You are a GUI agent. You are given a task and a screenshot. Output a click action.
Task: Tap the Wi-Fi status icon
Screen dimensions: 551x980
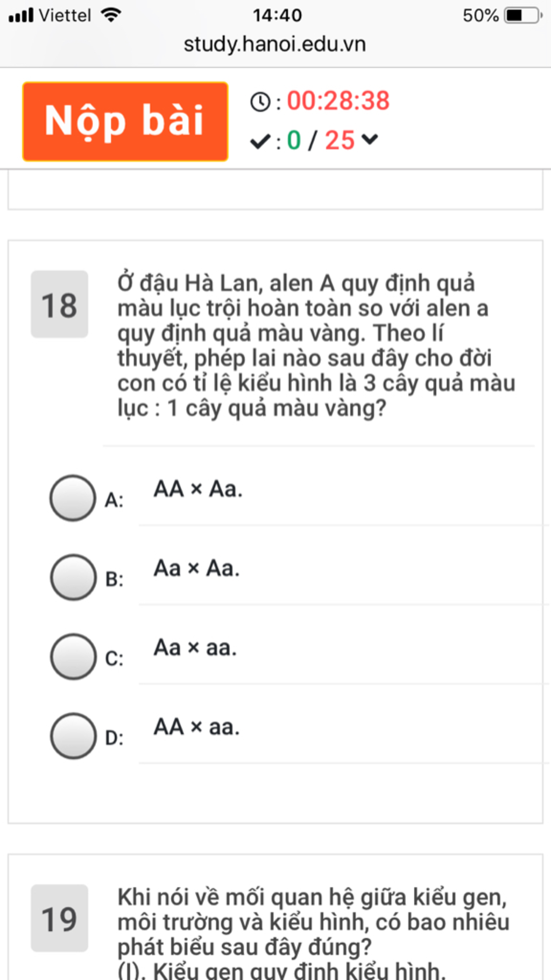tap(111, 15)
